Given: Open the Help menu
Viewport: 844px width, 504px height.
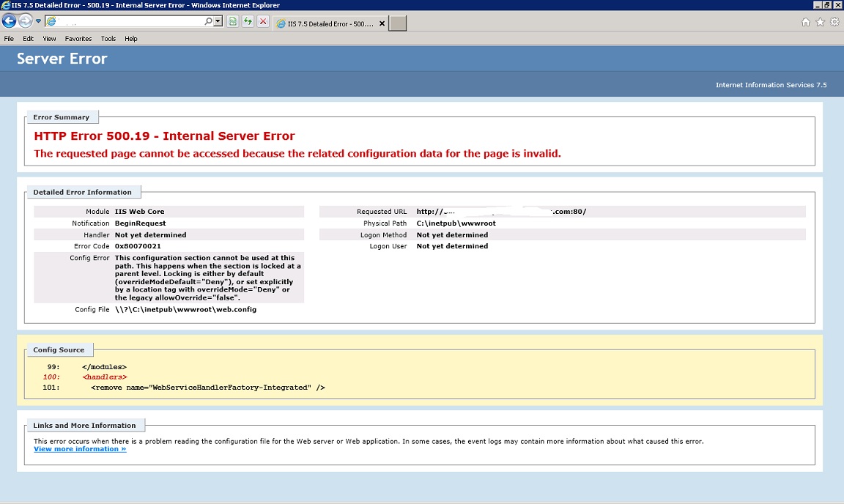Looking at the screenshot, I should click(131, 39).
